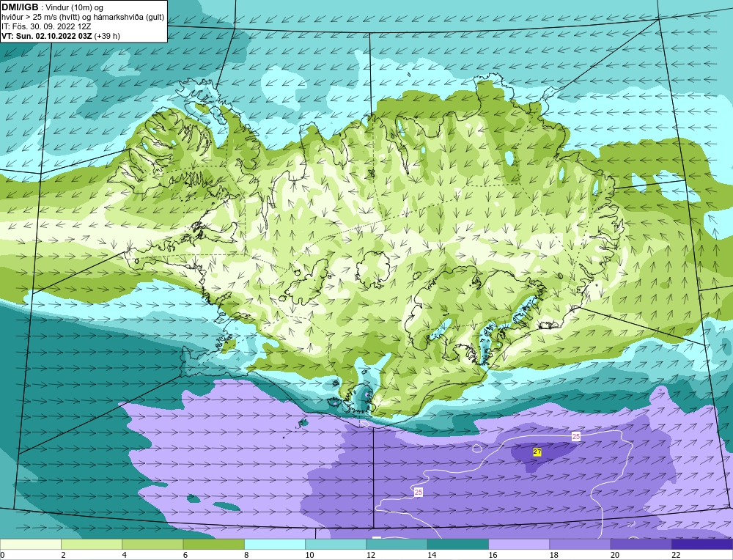The width and height of the screenshot is (733, 560).
Task: Click the legend scale value 22
Action: coord(676,555)
